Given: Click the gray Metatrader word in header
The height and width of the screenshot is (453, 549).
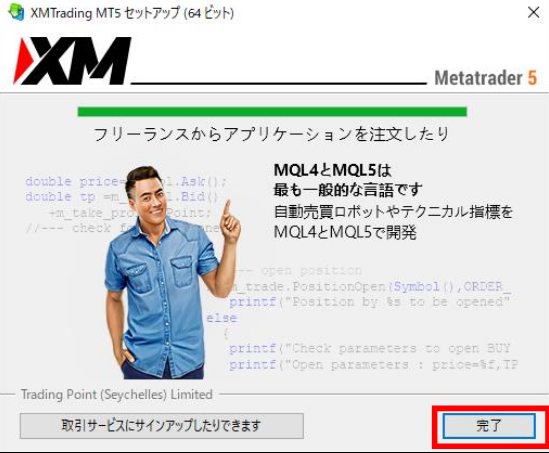Looking at the screenshot, I should click(x=478, y=78).
